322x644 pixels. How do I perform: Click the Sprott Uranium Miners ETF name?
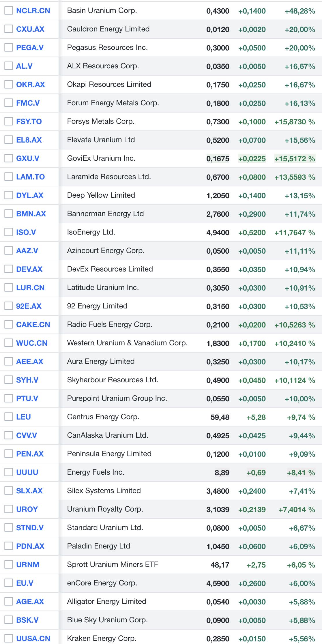113,564
